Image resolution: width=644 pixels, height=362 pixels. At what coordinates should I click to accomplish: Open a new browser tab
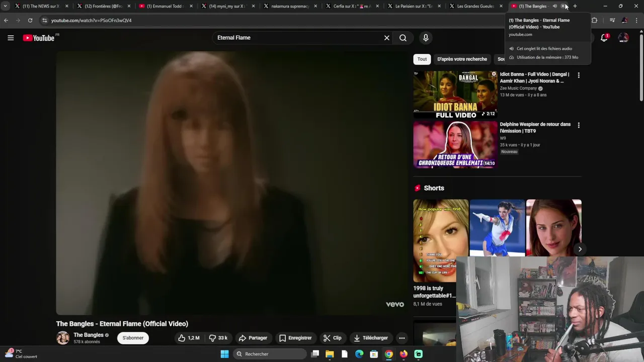tap(575, 6)
